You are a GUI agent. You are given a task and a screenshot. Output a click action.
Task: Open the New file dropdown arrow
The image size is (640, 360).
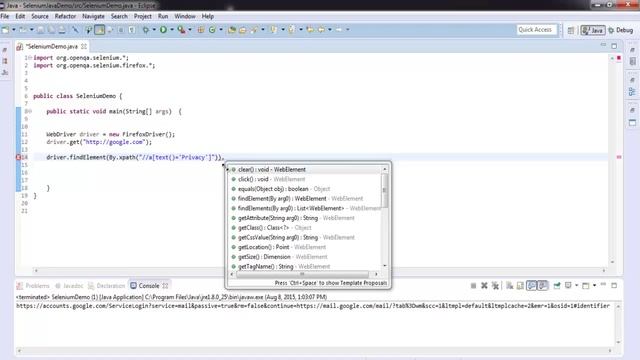[x=13, y=30]
